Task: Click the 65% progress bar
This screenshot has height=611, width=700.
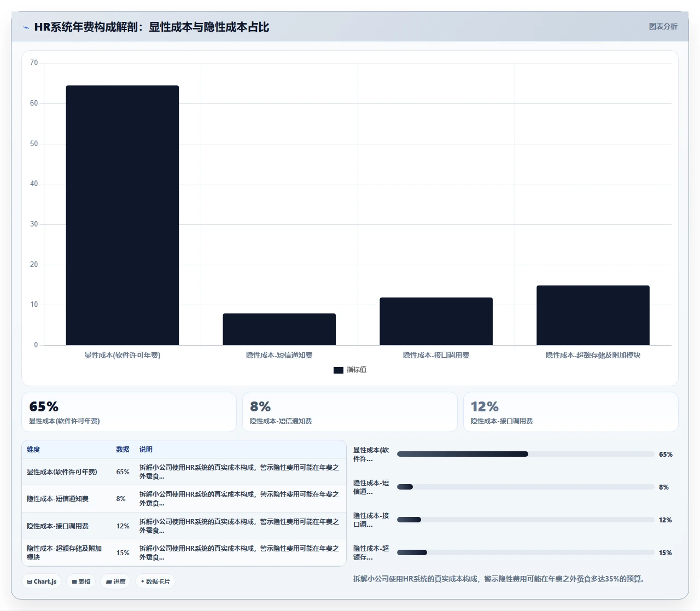Action: [x=526, y=454]
